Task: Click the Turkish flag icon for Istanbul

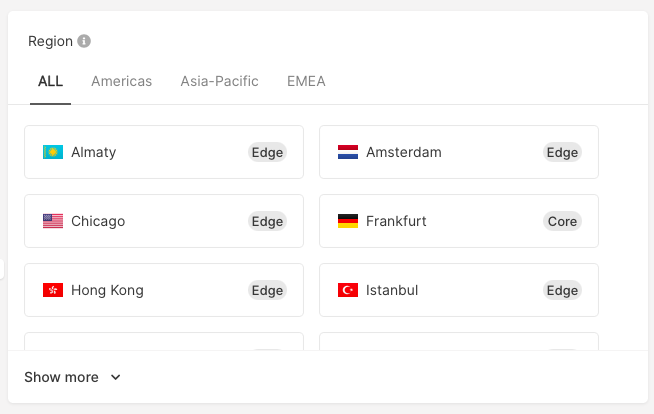Action: 348,290
